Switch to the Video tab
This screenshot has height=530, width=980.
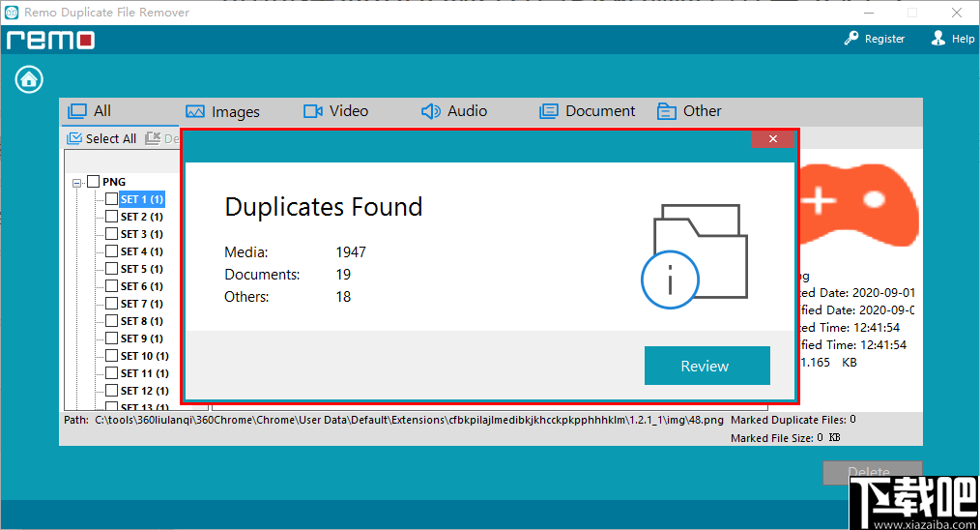336,111
